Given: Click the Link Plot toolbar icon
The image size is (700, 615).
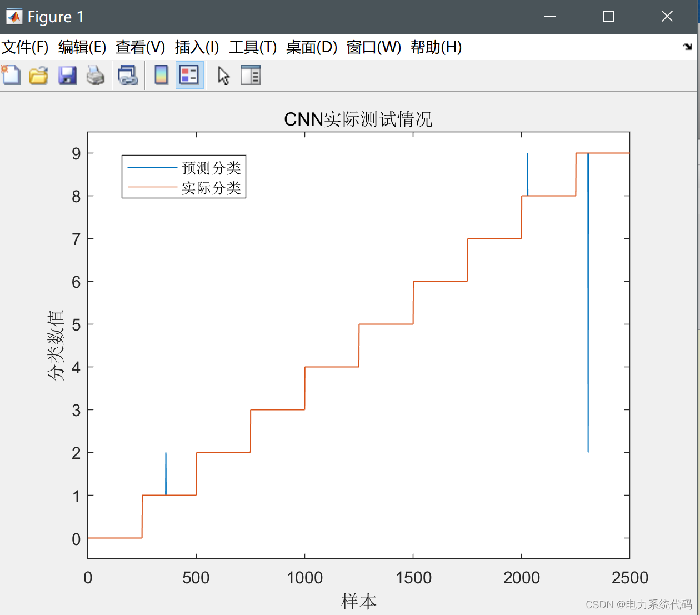Looking at the screenshot, I should tap(128, 75).
